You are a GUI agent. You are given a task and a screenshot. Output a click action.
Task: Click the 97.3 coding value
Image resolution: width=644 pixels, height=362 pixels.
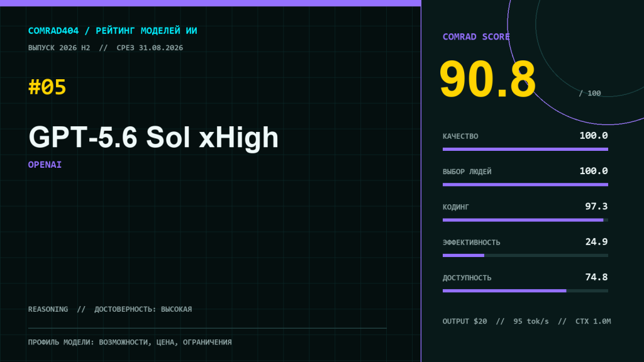[x=596, y=206]
